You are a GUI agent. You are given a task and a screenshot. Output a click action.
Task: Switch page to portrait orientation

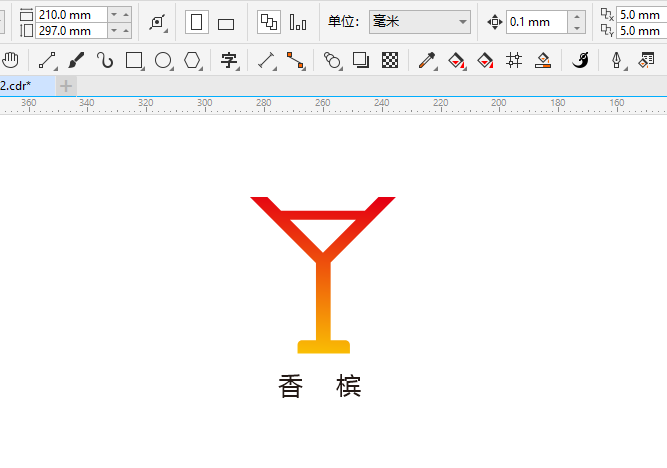click(197, 22)
